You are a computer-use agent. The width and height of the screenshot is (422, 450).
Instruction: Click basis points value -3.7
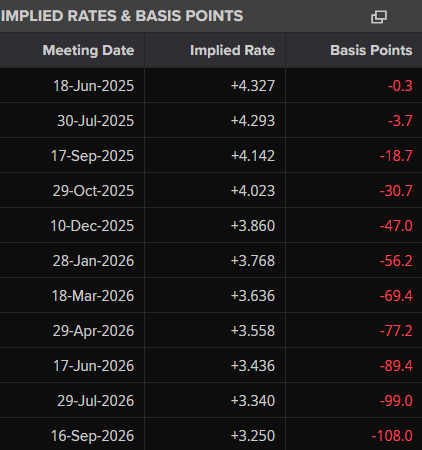click(x=400, y=121)
